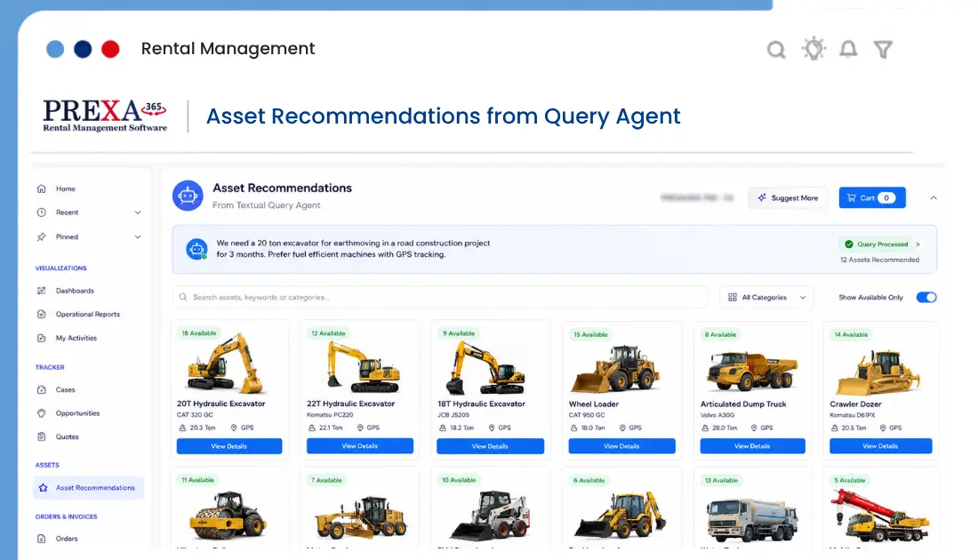
Task: Collapse the Asset Recommendations panel chevron
Action: tap(934, 197)
